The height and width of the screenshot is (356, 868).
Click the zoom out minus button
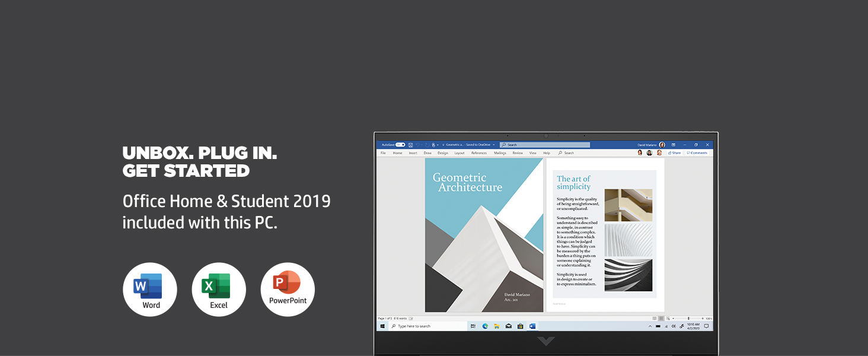[674, 319]
